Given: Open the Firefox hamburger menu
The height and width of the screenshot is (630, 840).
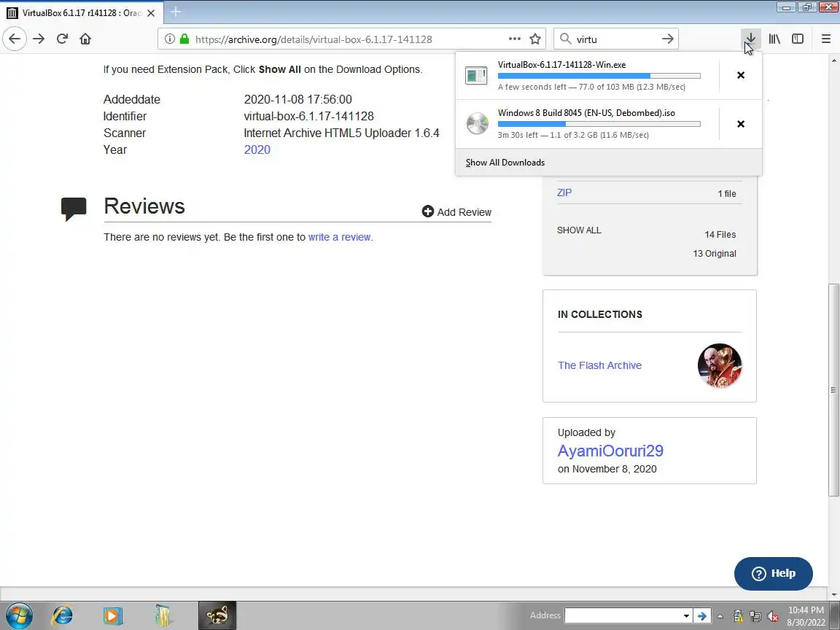Looking at the screenshot, I should [825, 39].
